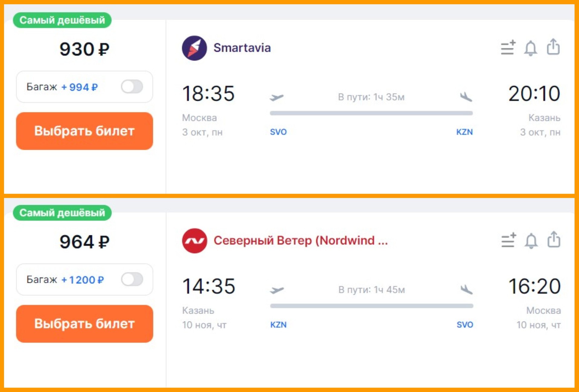Click the Smartavia airline name
The image size is (579, 392).
(x=242, y=48)
